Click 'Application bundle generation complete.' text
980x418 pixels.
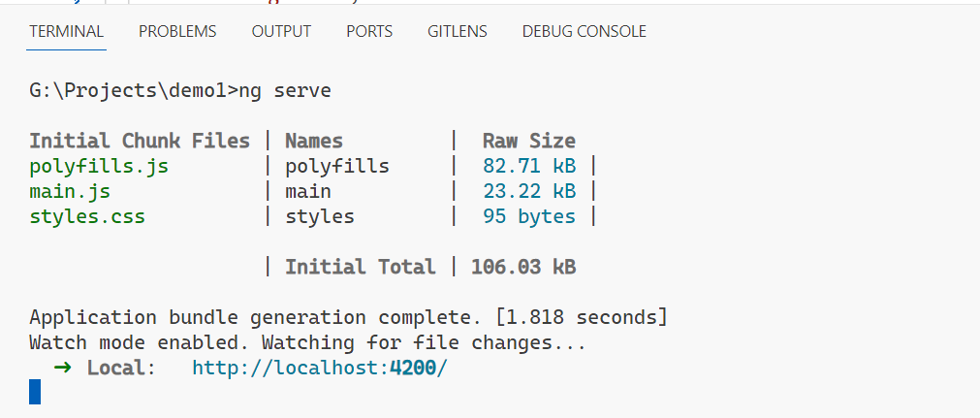(256, 317)
